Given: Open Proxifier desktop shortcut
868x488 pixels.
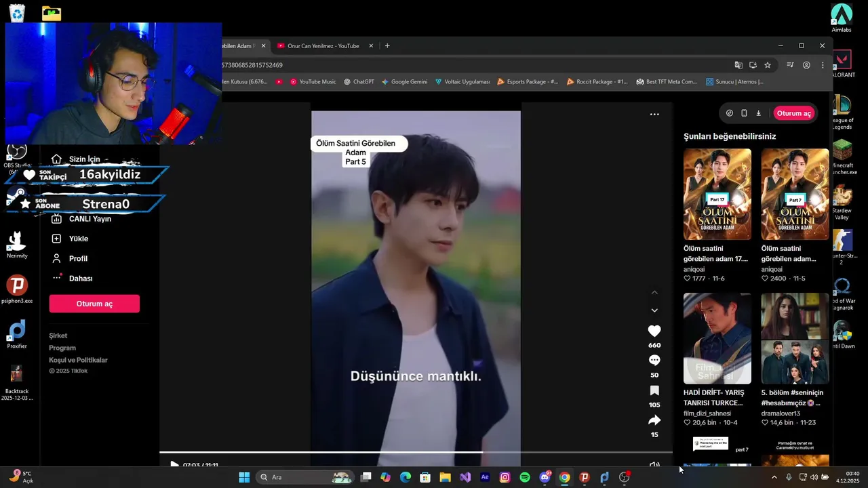Looking at the screenshot, I should click(x=17, y=334).
